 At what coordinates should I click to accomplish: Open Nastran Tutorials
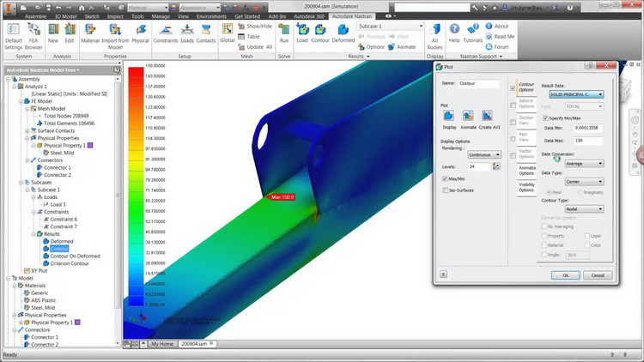[x=473, y=33]
